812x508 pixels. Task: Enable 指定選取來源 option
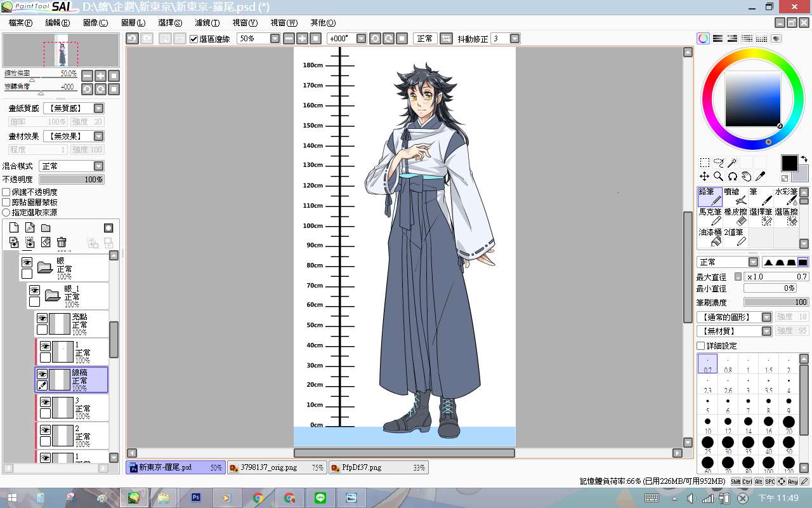coord(6,212)
